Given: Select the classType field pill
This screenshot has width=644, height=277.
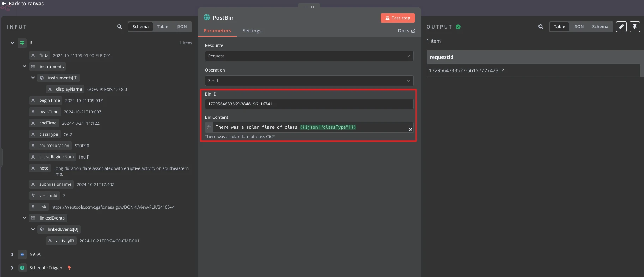Looking at the screenshot, I should 45,134.
